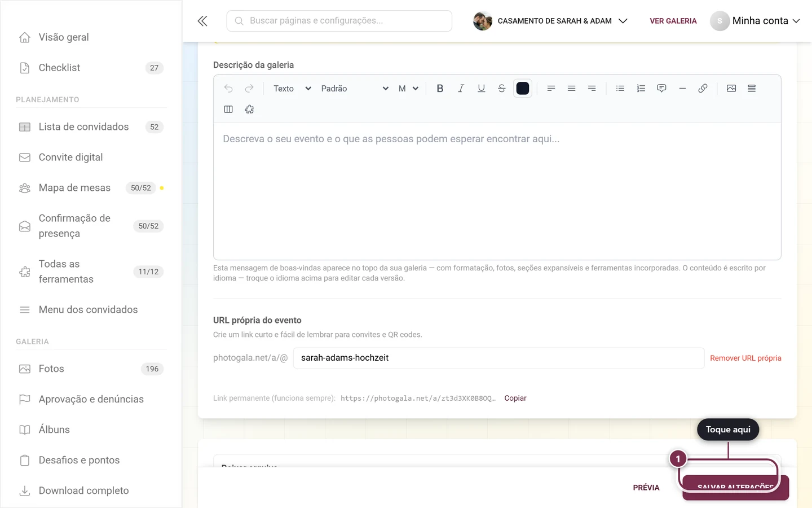Click Remover URL própria

[x=745, y=358]
